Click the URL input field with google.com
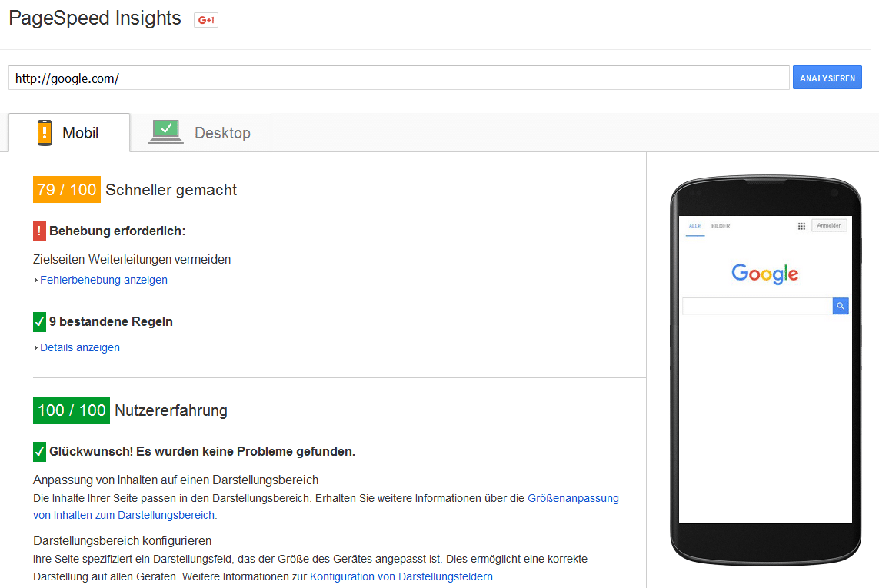This screenshot has width=879, height=588. 398,78
